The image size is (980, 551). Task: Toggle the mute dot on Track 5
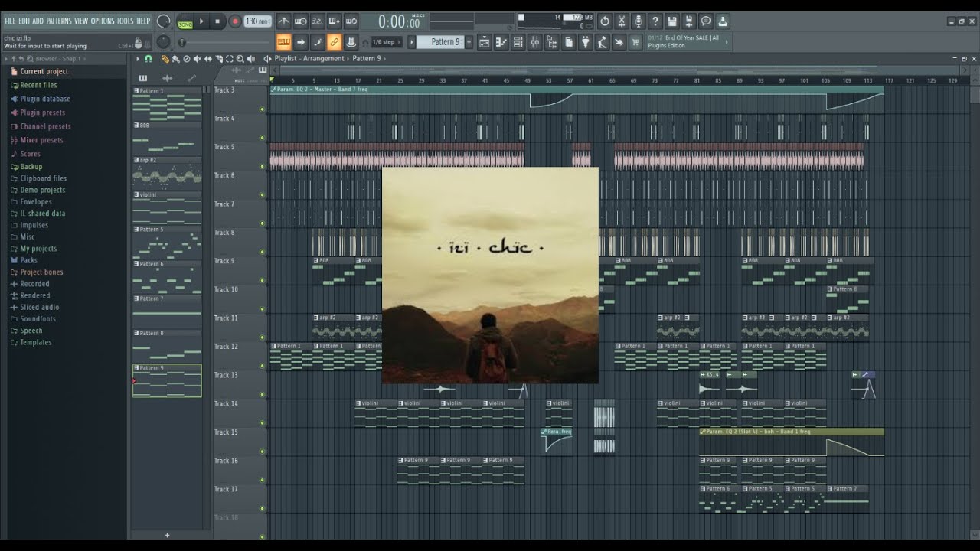[x=263, y=166]
